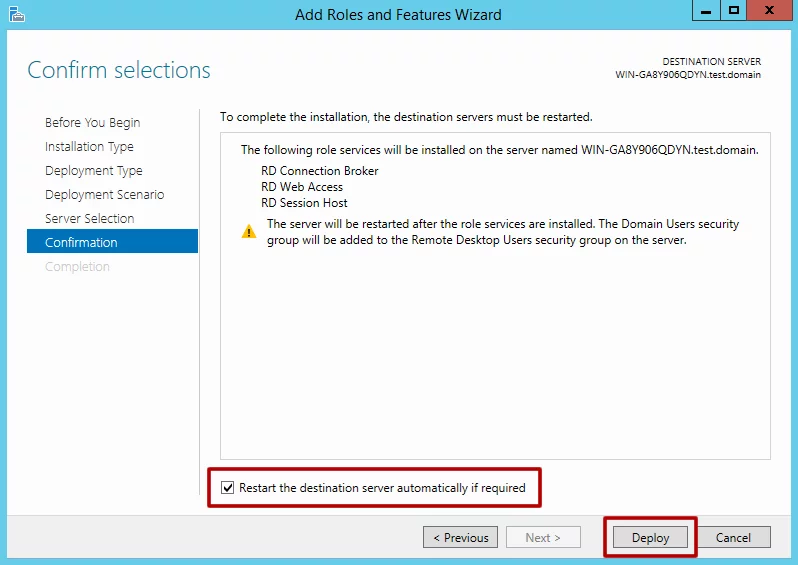The height and width of the screenshot is (565, 798).
Task: Click the yellow warning triangle icon
Action: (x=248, y=232)
